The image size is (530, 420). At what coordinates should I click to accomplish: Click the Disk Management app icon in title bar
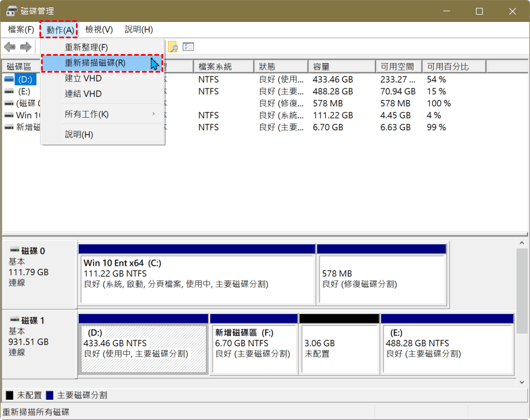[x=11, y=11]
